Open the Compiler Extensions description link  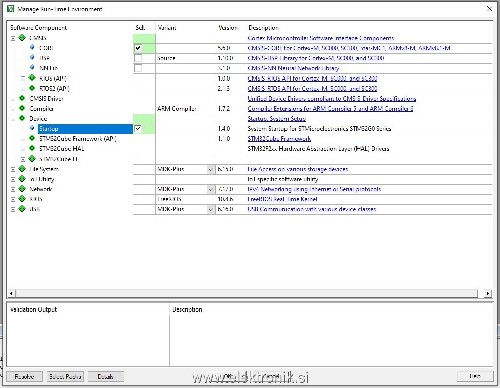click(330, 109)
